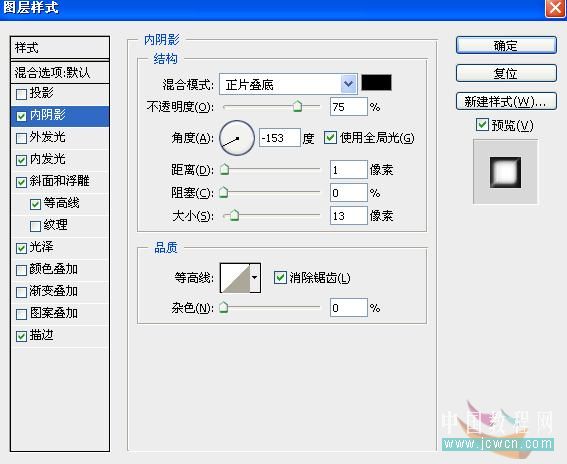Click the 复位 reset button
Screen dimensions: 567x464
tap(506, 73)
